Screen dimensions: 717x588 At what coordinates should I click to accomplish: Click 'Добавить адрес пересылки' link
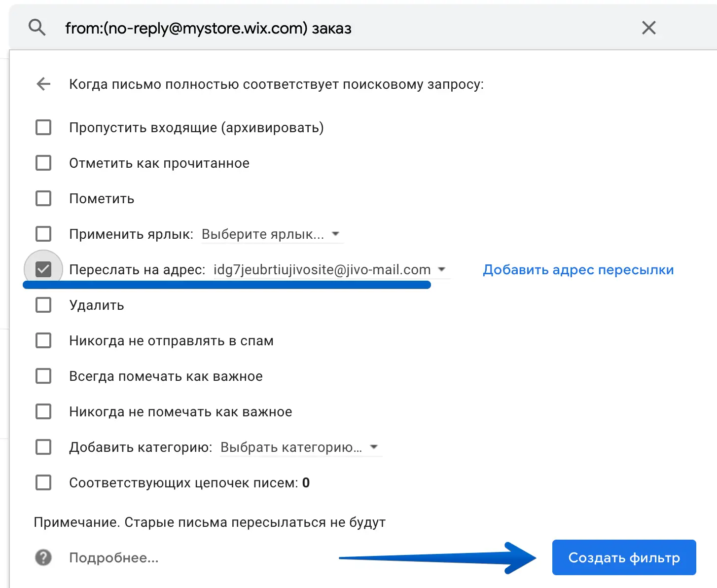pyautogui.click(x=578, y=270)
